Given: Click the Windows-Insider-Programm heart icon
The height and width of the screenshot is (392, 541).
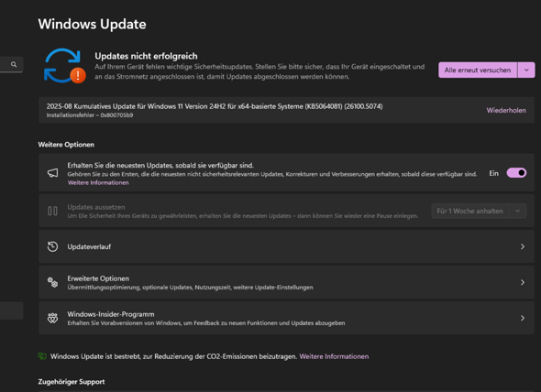Looking at the screenshot, I should coord(52,318).
